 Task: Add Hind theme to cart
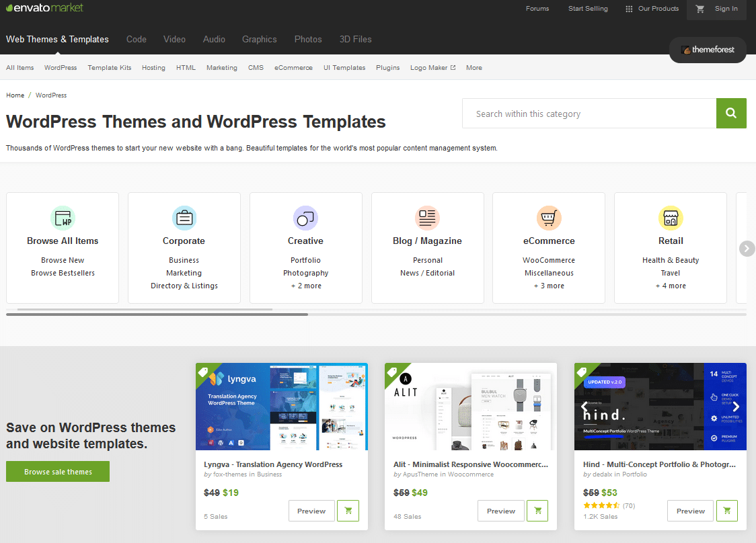(727, 511)
